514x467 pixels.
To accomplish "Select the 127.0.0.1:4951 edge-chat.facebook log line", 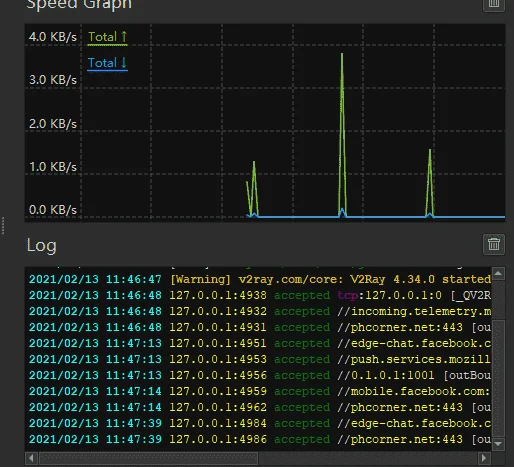I will coord(260,343).
